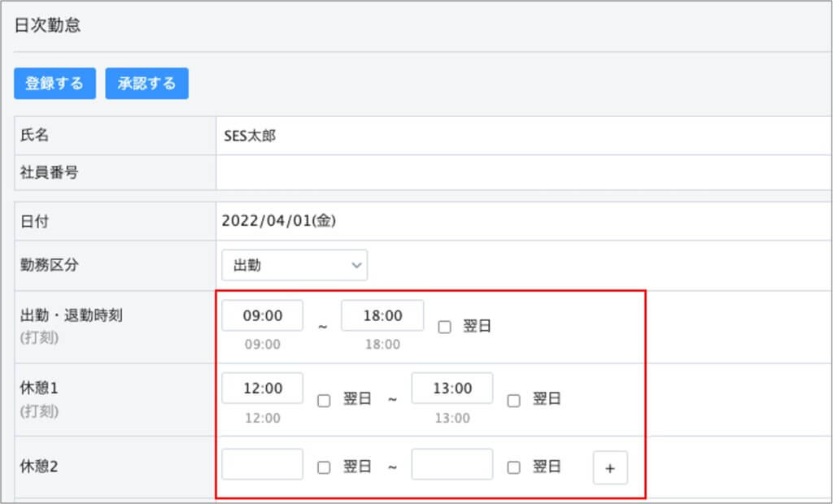833x504 pixels.
Task: Click the empty 社員番号 value cell
Action: tap(521, 172)
